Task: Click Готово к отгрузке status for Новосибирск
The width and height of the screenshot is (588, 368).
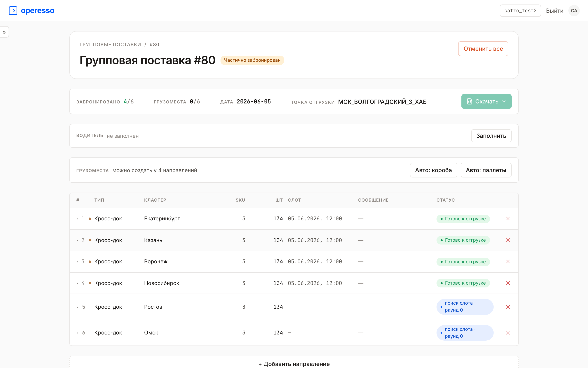Action: 463,283
